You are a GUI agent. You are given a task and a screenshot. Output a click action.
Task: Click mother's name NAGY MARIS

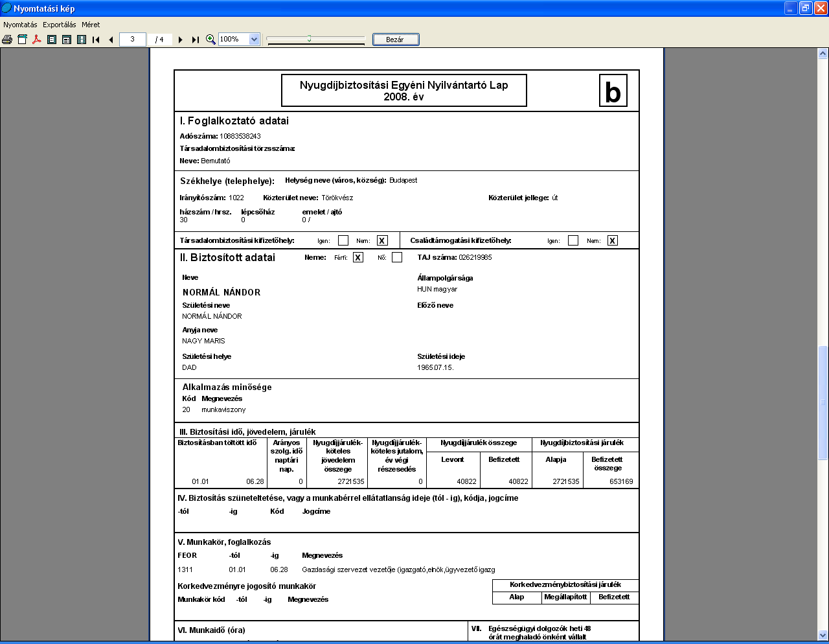[x=203, y=341]
